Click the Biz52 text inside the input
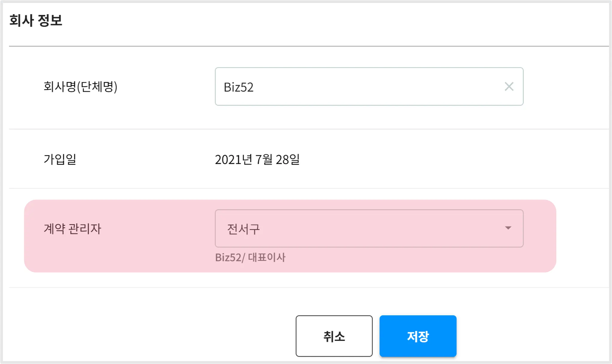The width and height of the screenshot is (612, 364). [x=238, y=87]
